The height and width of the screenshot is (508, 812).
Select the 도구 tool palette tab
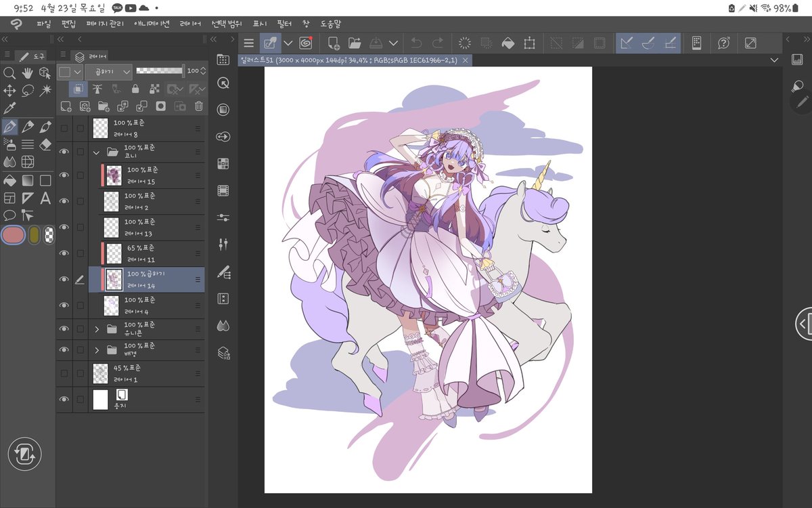coord(31,56)
